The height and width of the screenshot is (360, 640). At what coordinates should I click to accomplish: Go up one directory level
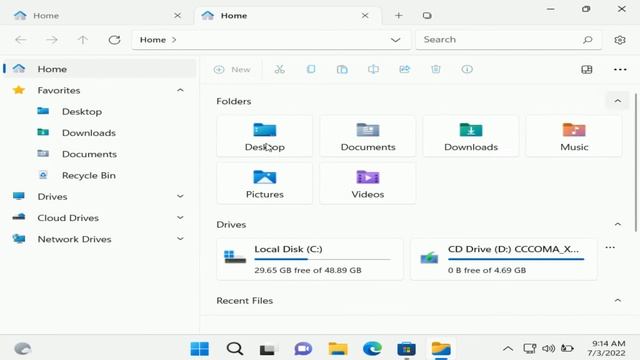pyautogui.click(x=83, y=40)
